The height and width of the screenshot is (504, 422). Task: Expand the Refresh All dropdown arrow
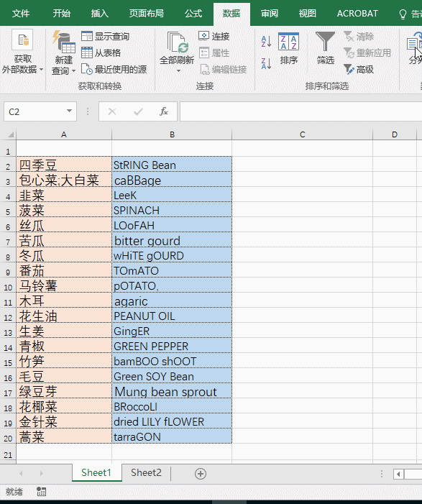tap(178, 70)
